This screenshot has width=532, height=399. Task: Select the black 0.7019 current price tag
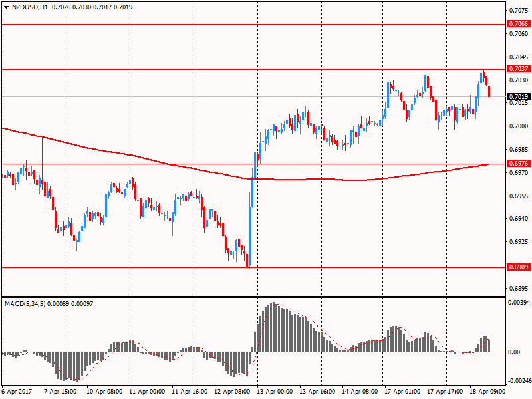(519, 97)
